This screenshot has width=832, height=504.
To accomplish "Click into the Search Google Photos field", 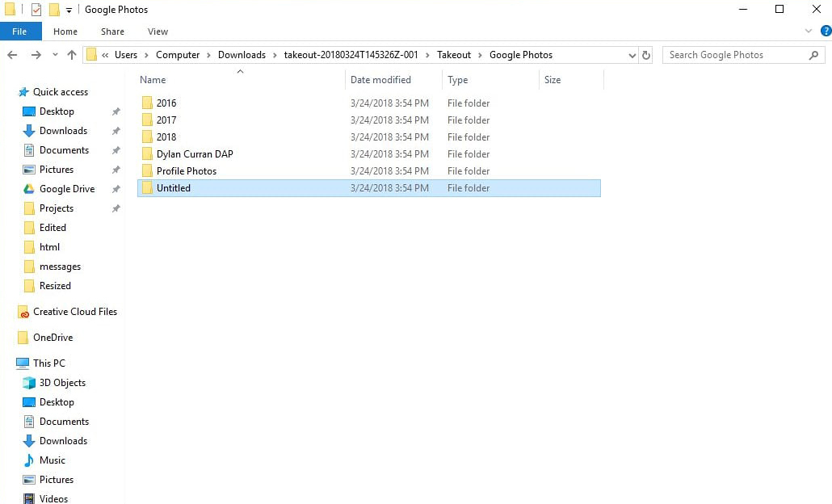I will tap(735, 55).
